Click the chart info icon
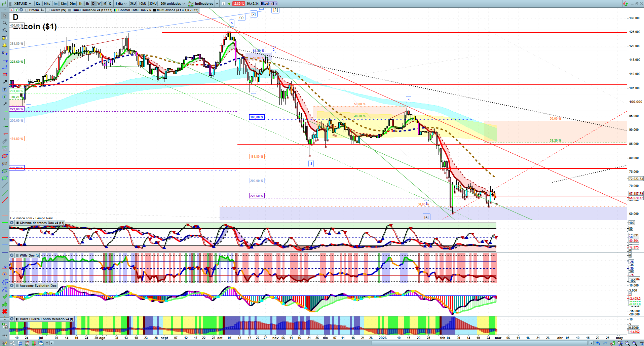 (224, 4)
